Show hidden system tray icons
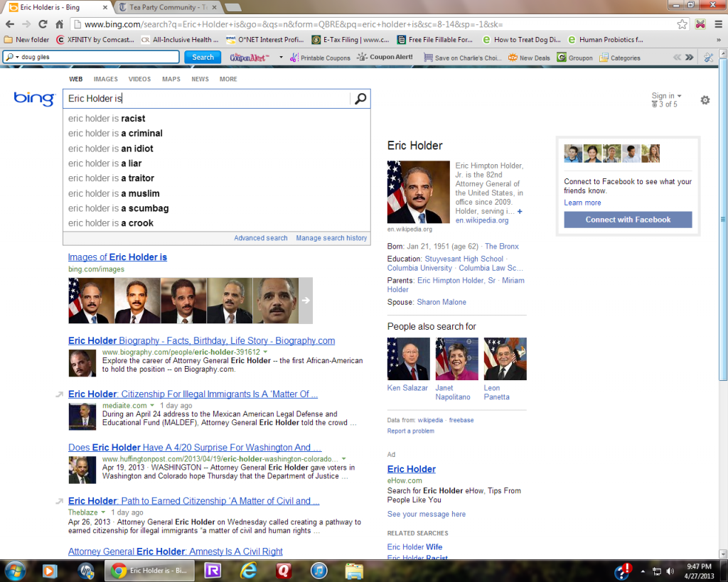The height and width of the screenshot is (582, 728). click(x=643, y=571)
